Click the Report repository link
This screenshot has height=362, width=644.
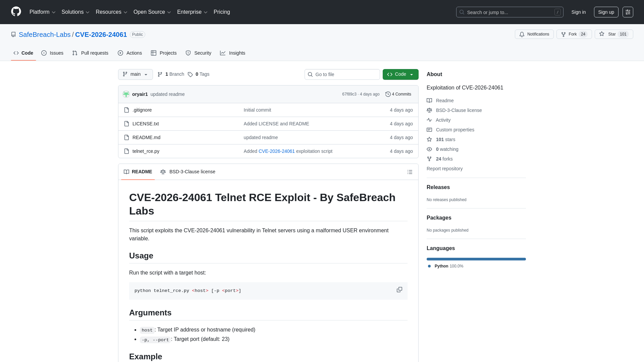pyautogui.click(x=444, y=169)
